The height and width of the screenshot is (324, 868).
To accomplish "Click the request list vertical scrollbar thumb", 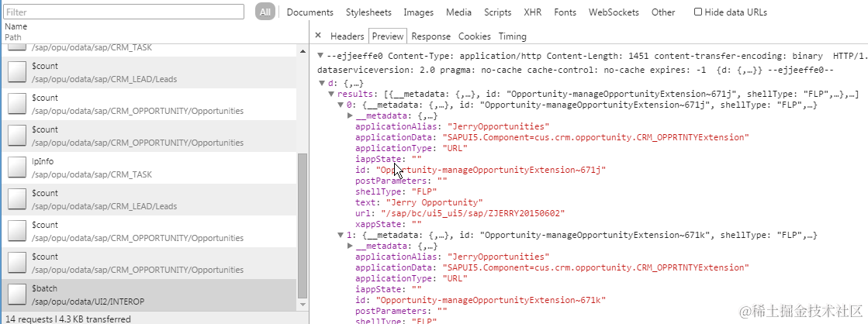I will [x=303, y=226].
